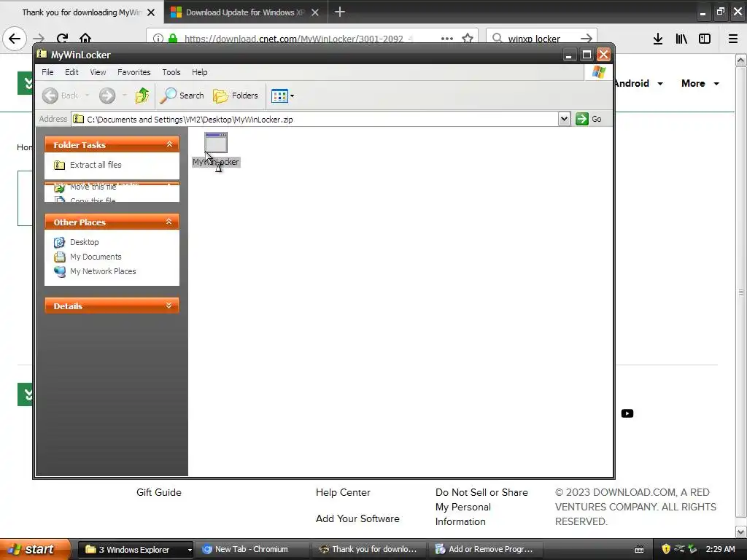This screenshot has width=747, height=560.
Task: Click the Up folder toolbar icon
Action: [142, 96]
